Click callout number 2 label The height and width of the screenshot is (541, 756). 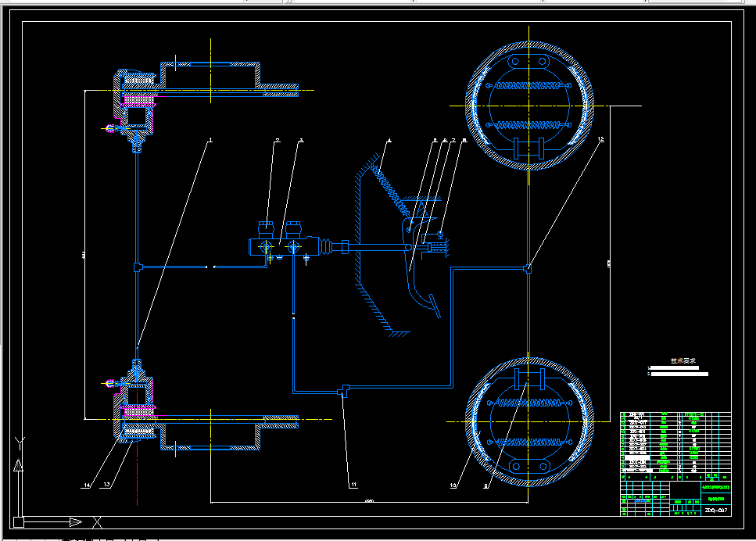coord(278,140)
